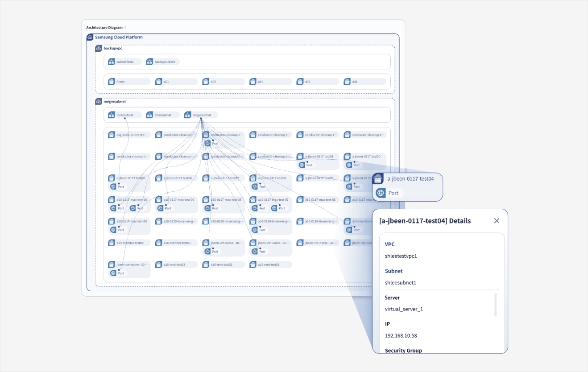Open the a10-mnt-test01 server node
This screenshot has width=588, height=372.
(x=270, y=265)
